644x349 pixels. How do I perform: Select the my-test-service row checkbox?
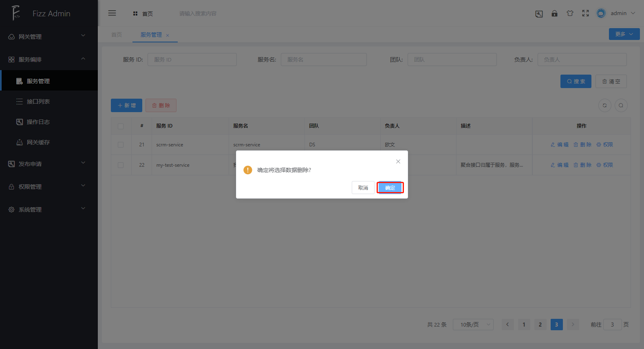[121, 165]
